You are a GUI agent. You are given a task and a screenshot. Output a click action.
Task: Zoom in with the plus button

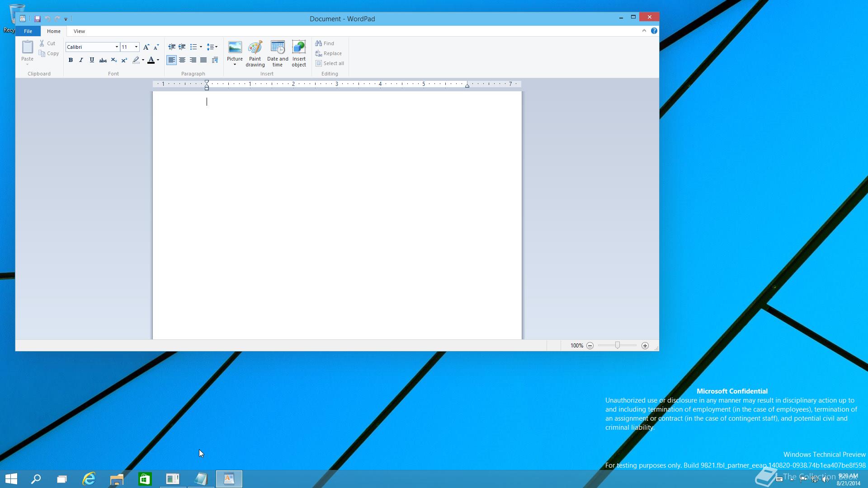(645, 346)
